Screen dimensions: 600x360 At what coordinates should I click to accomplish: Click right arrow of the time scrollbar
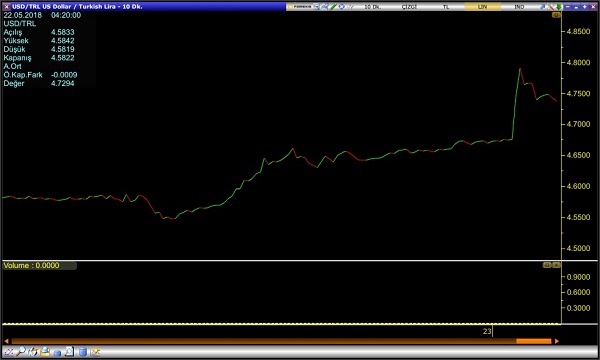557,341
